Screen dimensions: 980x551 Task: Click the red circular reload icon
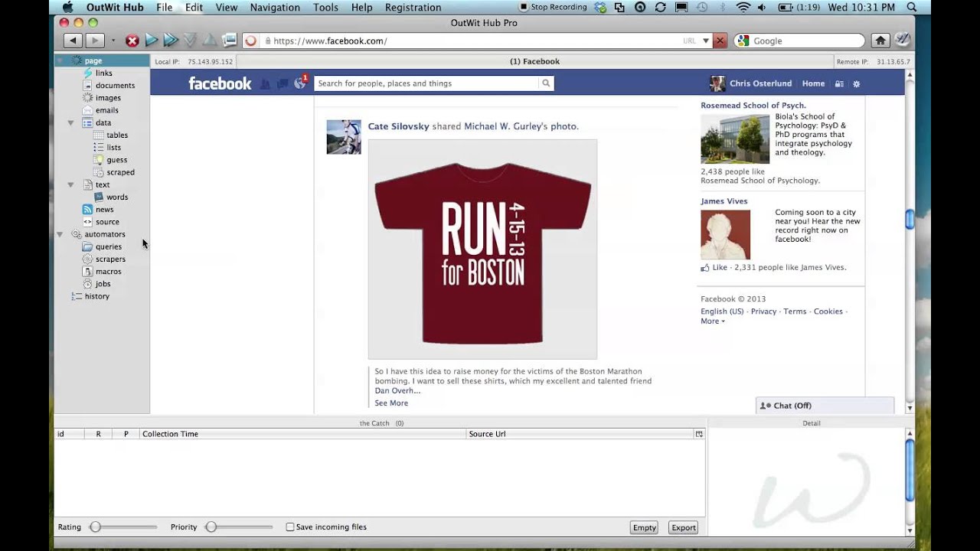[250, 41]
